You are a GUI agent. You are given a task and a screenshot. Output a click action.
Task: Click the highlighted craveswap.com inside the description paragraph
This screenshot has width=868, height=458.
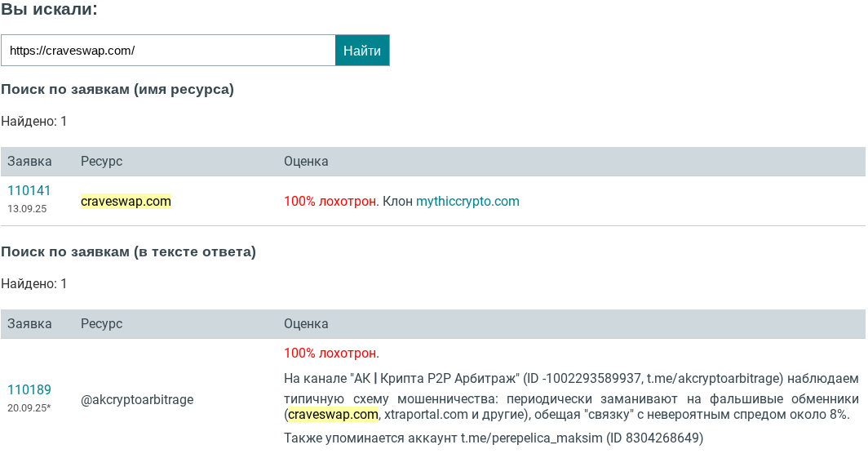[x=333, y=415]
